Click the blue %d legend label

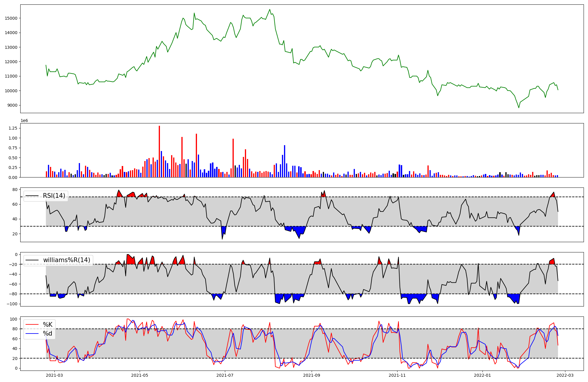[47, 334]
